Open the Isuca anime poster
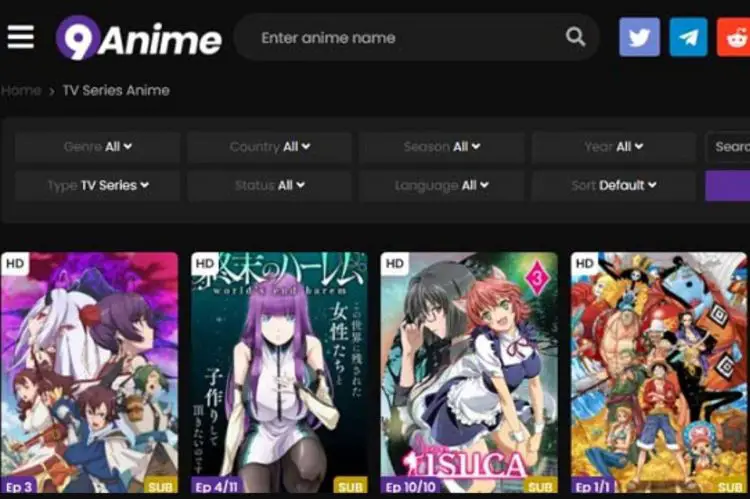The width and height of the screenshot is (750, 499). [x=469, y=372]
